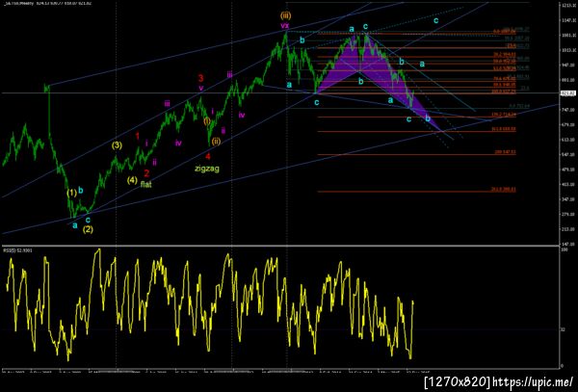
Task: Click the magenta vx wave label
Action: coord(284,26)
